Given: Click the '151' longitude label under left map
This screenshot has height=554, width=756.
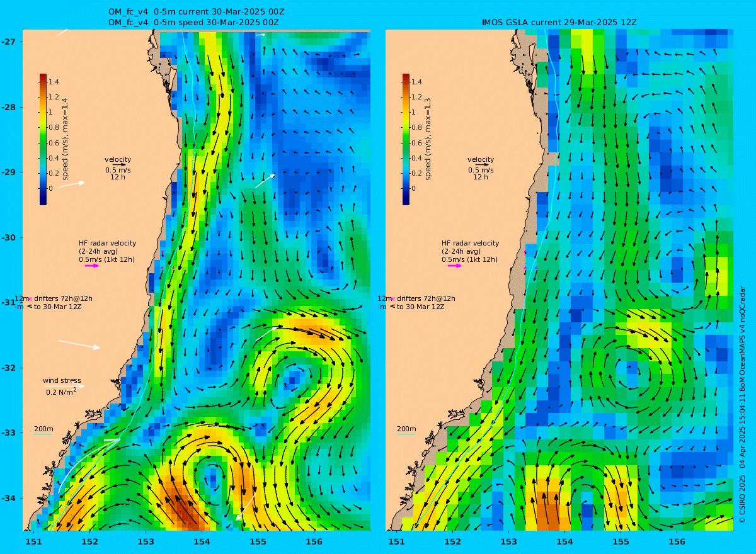Looking at the screenshot, I should coord(33,541).
